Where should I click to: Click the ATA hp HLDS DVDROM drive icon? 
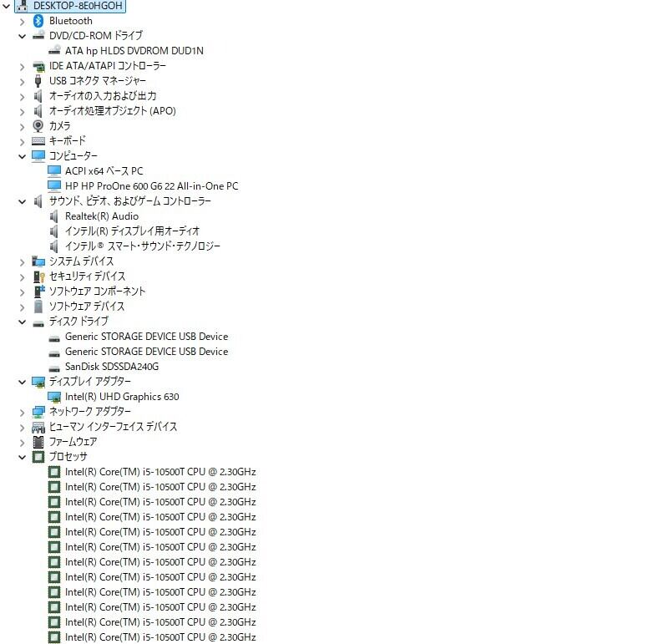click(54, 50)
